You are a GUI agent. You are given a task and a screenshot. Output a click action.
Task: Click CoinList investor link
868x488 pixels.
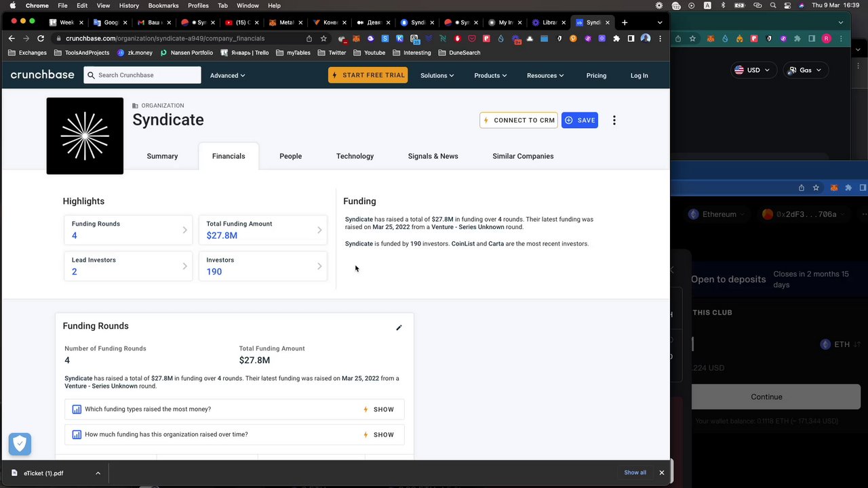463,243
